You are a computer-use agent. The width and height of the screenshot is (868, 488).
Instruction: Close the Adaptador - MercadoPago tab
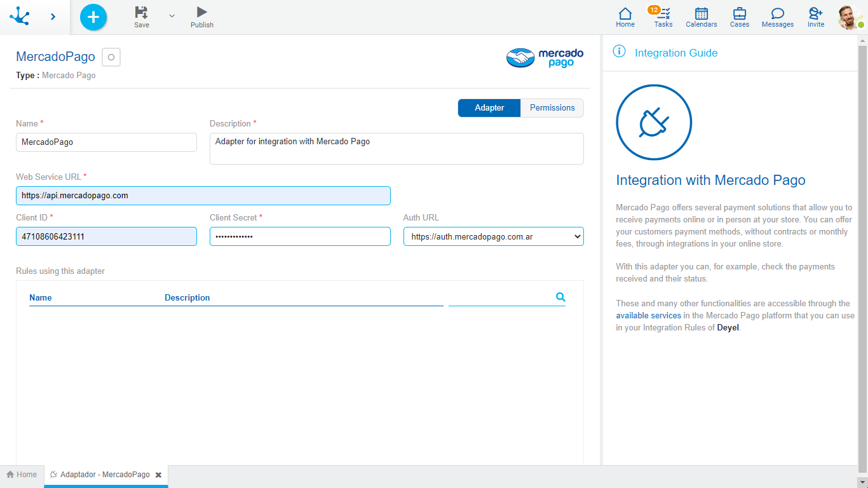158,475
